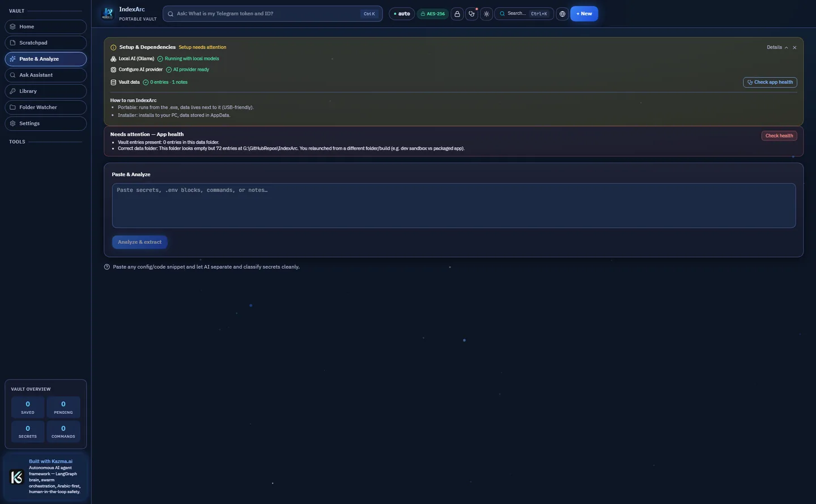This screenshot has width=816, height=504.
Task: Click the Configure AI provider icon
Action: [113, 70]
